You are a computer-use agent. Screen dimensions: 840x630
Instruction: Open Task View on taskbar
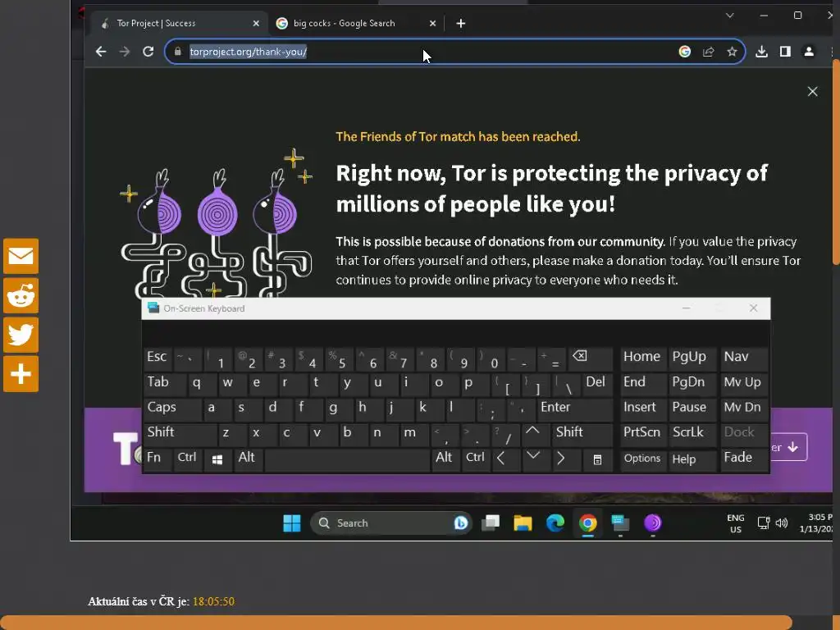tap(491, 523)
